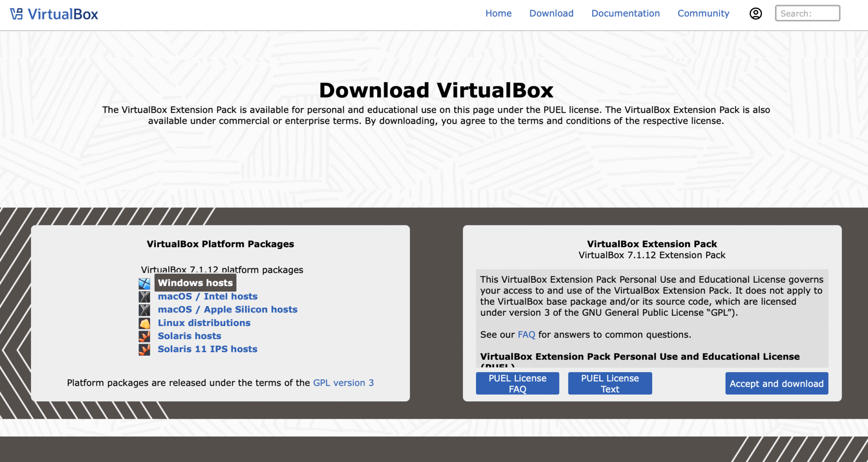868x462 pixels.
Task: Click the Windows hosts platform icon
Action: coord(145,284)
